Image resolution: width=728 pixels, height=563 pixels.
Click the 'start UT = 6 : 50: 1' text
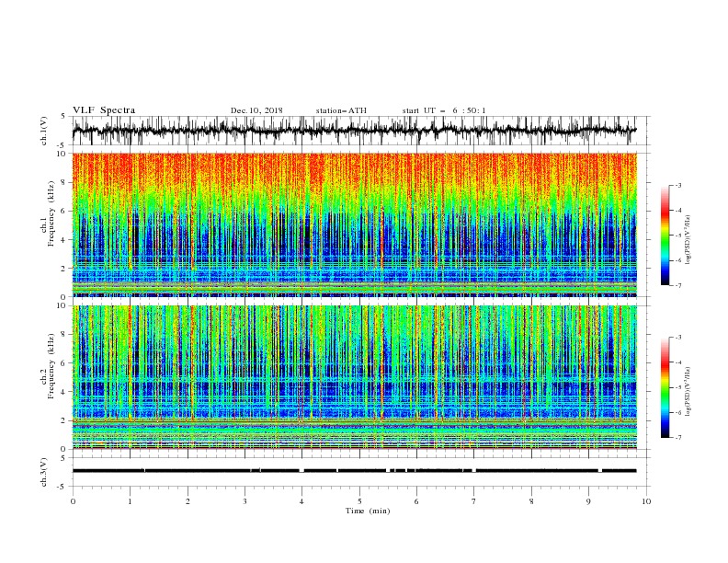[x=444, y=110]
